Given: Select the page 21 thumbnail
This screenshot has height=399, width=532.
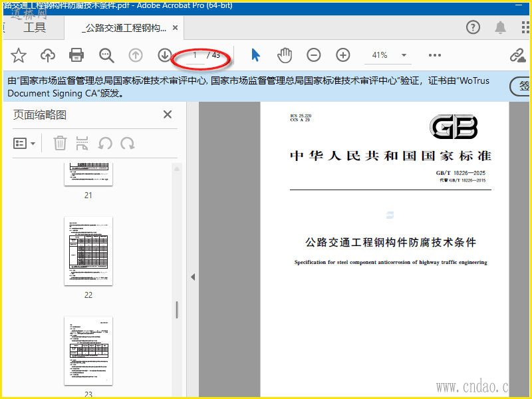Looking at the screenshot, I should coord(88,174).
